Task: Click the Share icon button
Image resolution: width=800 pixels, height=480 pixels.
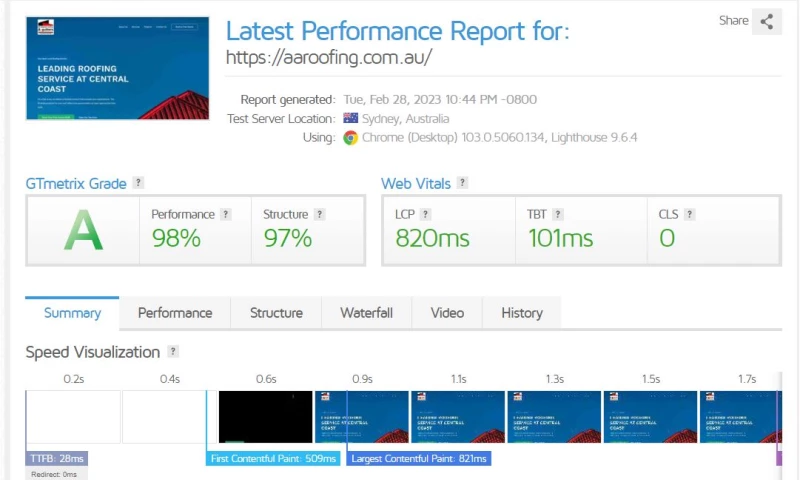Action: click(767, 21)
